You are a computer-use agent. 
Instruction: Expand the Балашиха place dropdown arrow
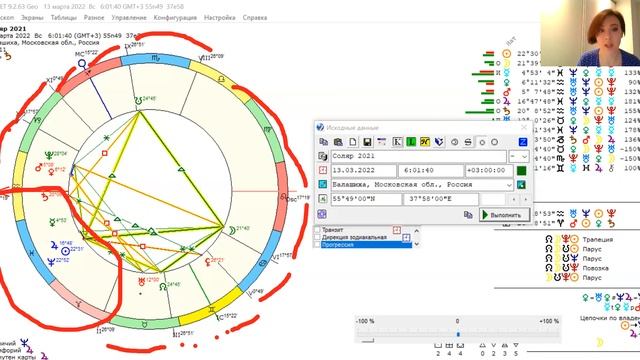(x=509, y=185)
